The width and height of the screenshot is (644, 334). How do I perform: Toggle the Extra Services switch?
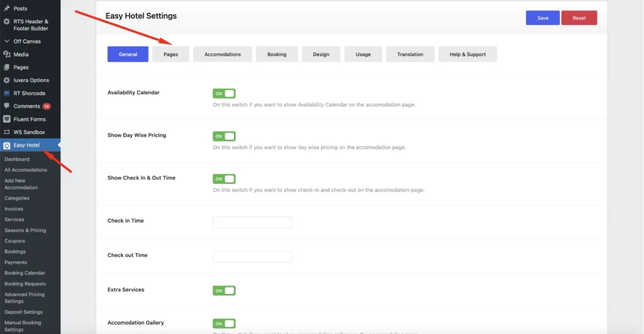tap(224, 291)
